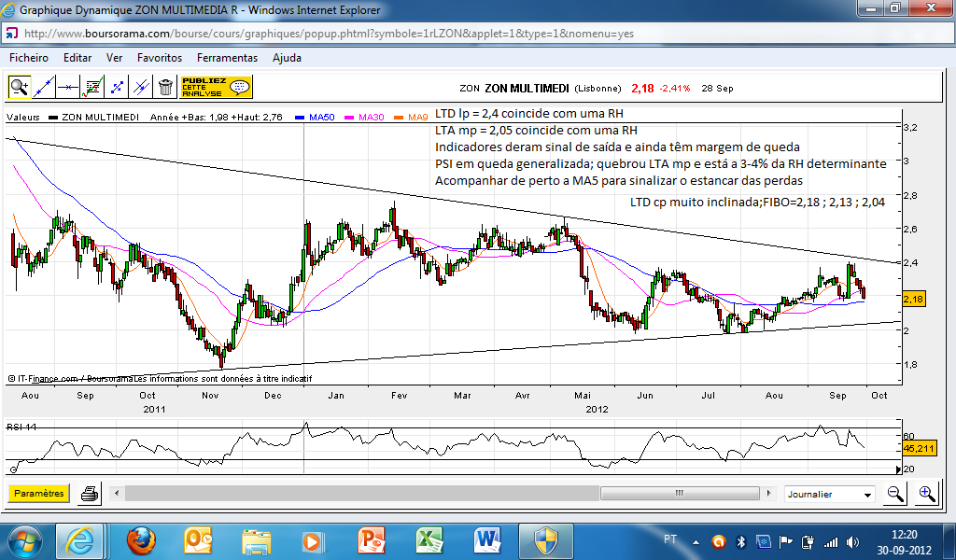Select the parallel channel lines tool
The image size is (956, 560).
141,87
